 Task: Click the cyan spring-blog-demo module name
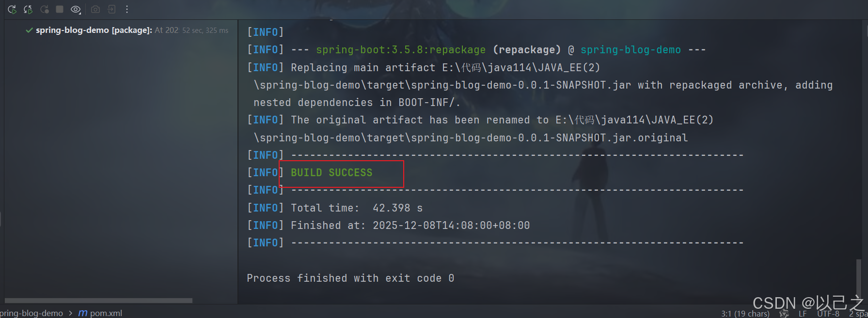click(x=631, y=50)
